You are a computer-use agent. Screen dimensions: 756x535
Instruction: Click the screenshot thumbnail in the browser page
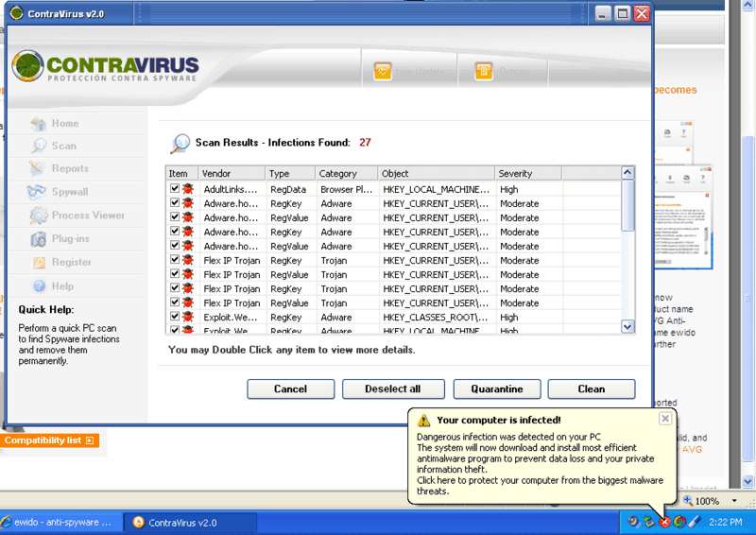pyautogui.click(x=683, y=217)
